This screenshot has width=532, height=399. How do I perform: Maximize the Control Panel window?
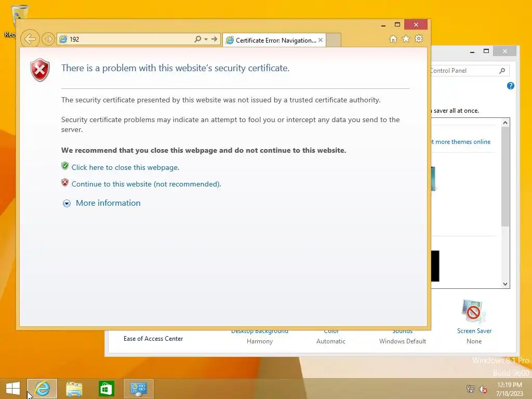click(486, 51)
